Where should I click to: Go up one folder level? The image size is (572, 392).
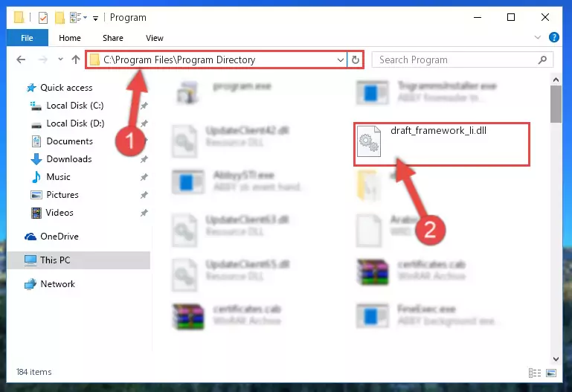pyautogui.click(x=76, y=60)
